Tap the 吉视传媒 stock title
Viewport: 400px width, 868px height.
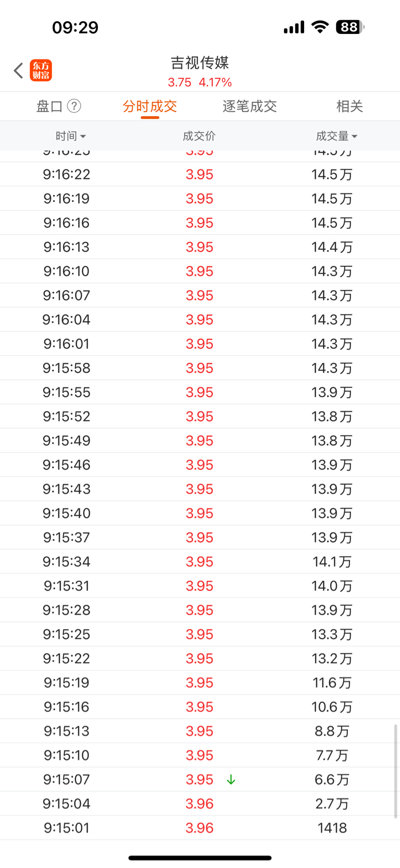[x=200, y=63]
